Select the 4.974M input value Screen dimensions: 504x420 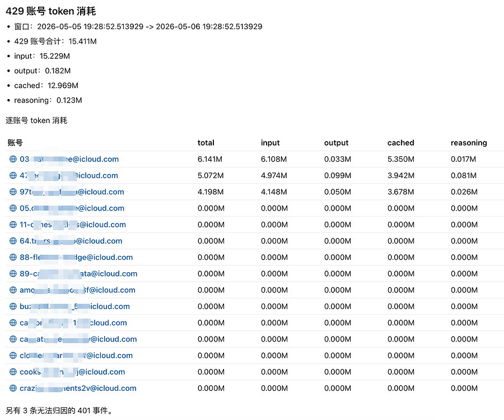point(274,175)
